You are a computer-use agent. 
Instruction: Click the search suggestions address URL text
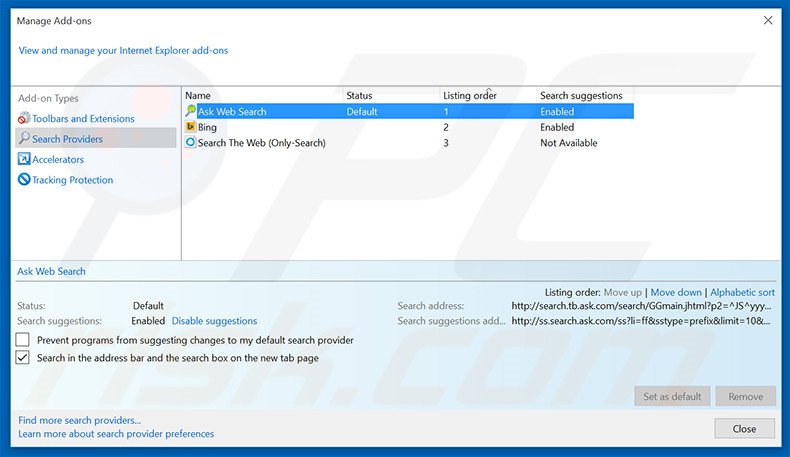[641, 321]
